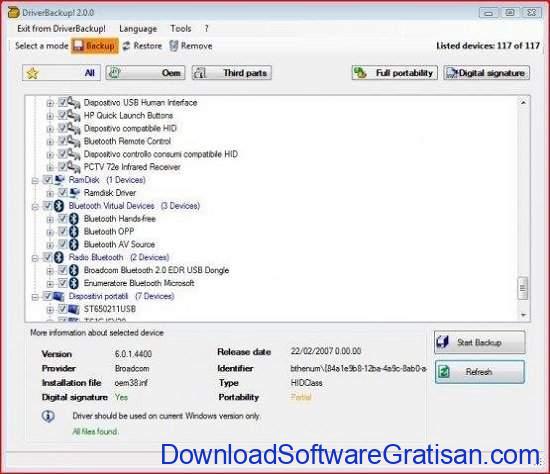Viewport: 550px width, 474px height.
Task: Open the Tools menu
Action: 181,28
